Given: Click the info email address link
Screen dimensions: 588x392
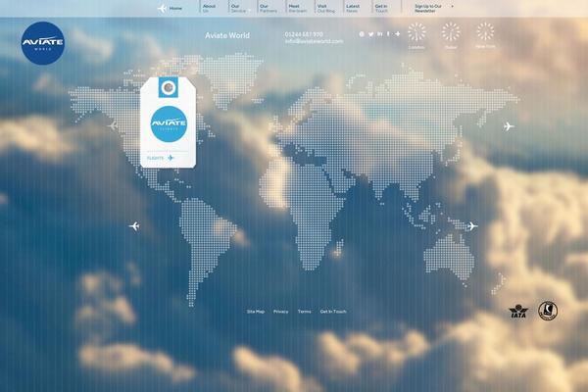Looking at the screenshot, I should coord(314,41).
